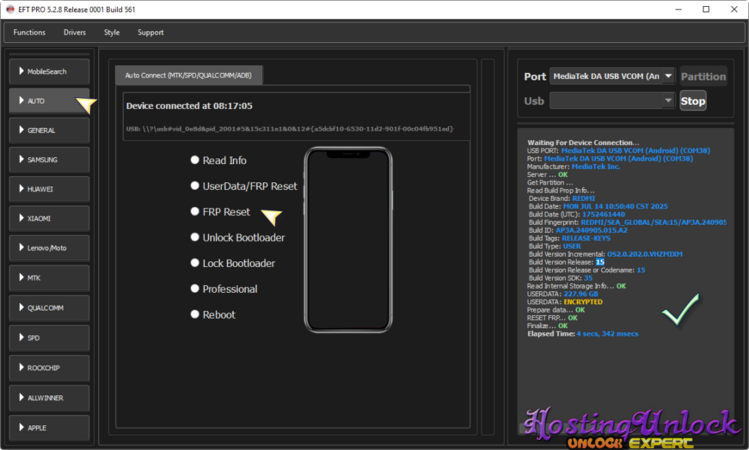Open the Functions menu
This screenshot has width=749, height=450.
(x=29, y=32)
